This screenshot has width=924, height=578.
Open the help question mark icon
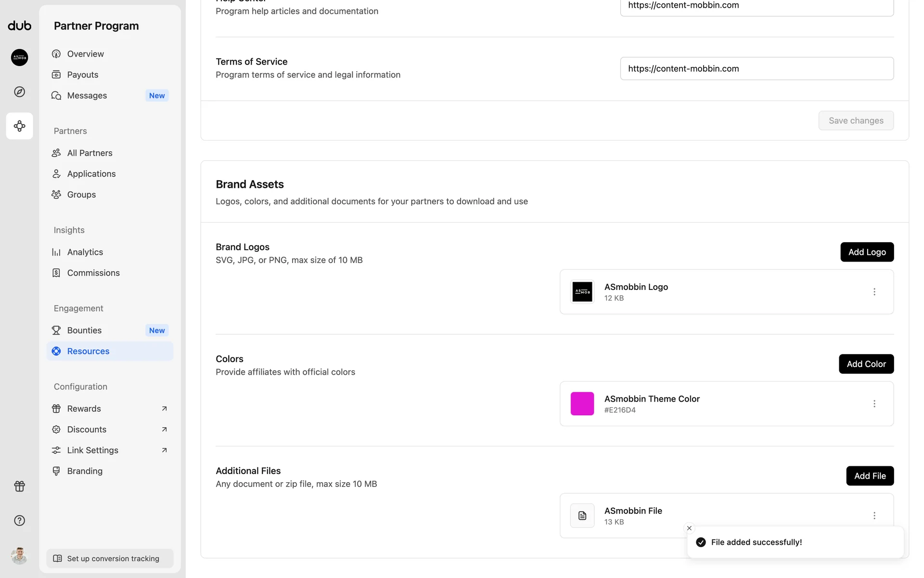[x=20, y=520]
